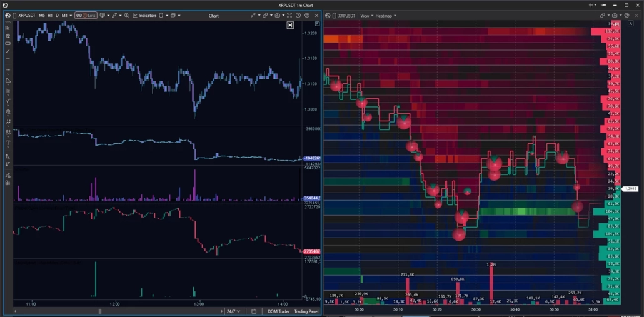644x317 pixels.
Task: Pin the window with the pin icon
Action: [x=603, y=5]
